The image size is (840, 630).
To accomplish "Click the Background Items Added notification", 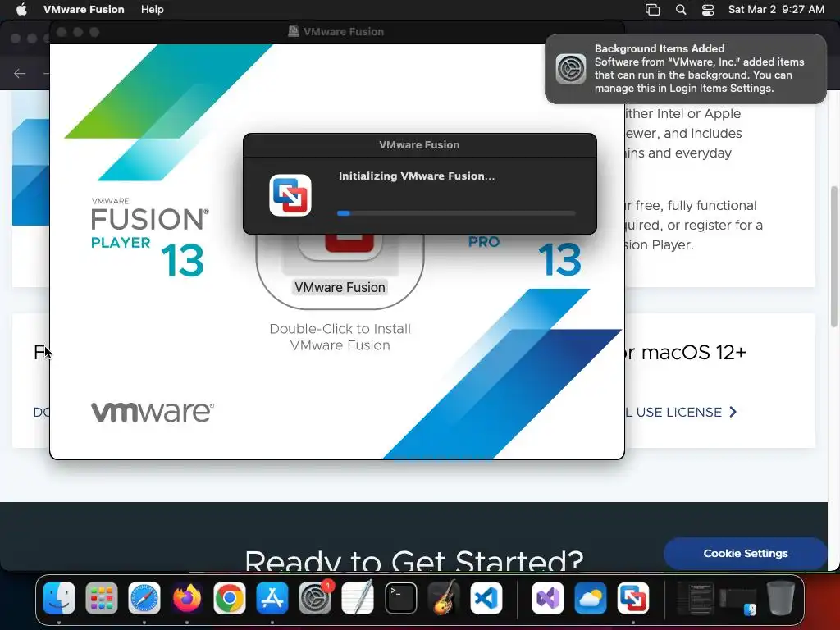I will [686, 69].
